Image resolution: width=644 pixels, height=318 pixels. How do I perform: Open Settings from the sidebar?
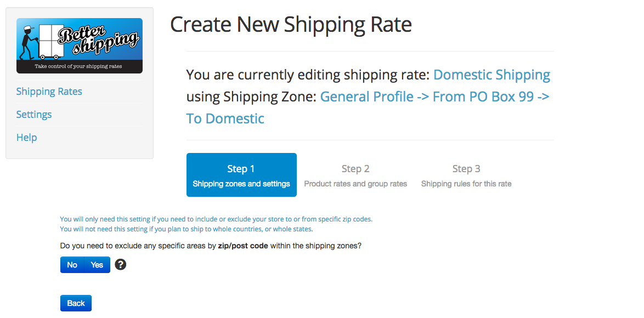tap(34, 114)
